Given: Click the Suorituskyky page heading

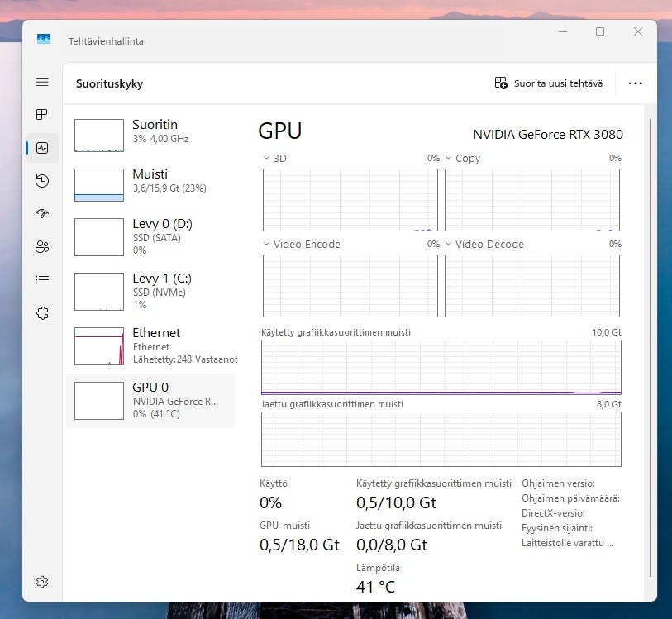Looking at the screenshot, I should point(109,83).
